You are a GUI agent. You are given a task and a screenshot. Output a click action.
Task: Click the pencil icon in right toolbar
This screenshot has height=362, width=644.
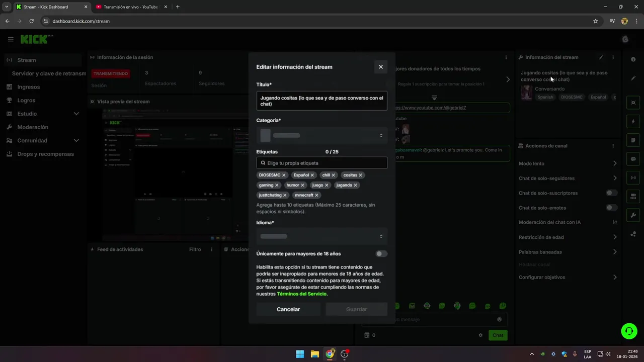coord(633,78)
